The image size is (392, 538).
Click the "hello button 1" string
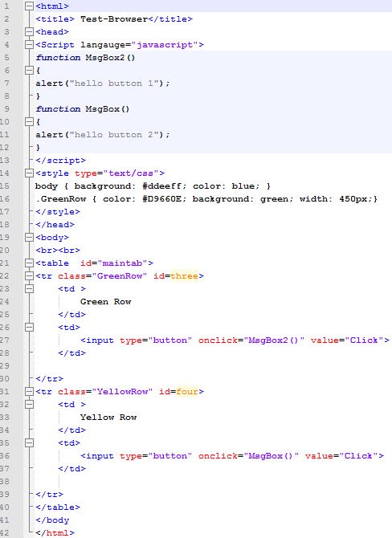tap(114, 84)
